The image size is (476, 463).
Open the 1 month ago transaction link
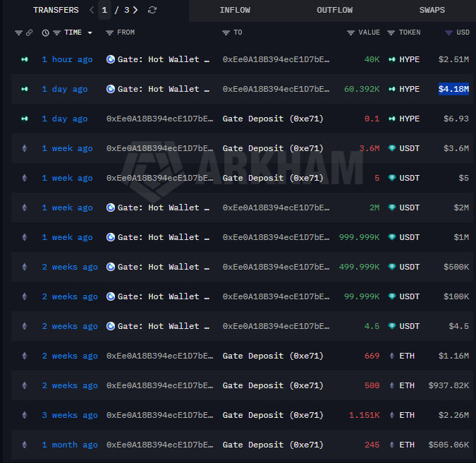click(x=70, y=445)
